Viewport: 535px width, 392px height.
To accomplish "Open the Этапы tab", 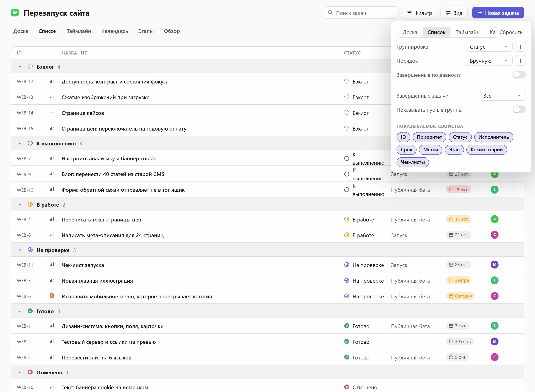I will (146, 31).
